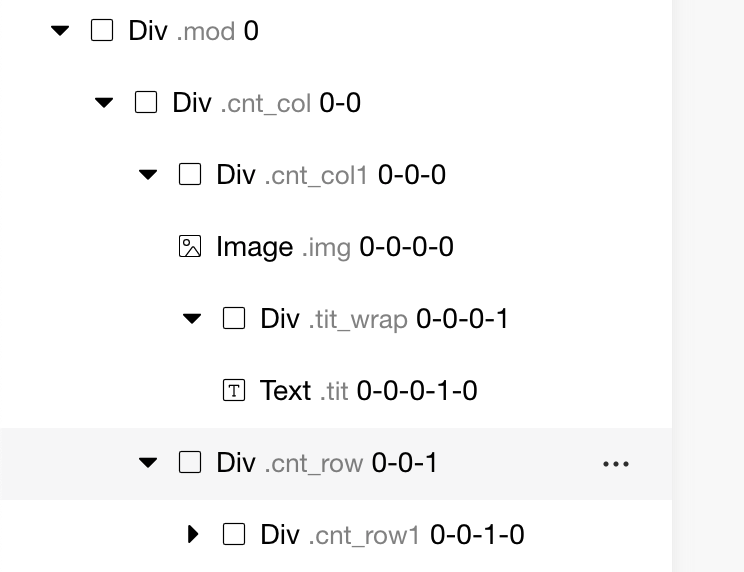This screenshot has height=572, width=744.
Task: Click the Div icon beside .mod
Action: pos(102,31)
